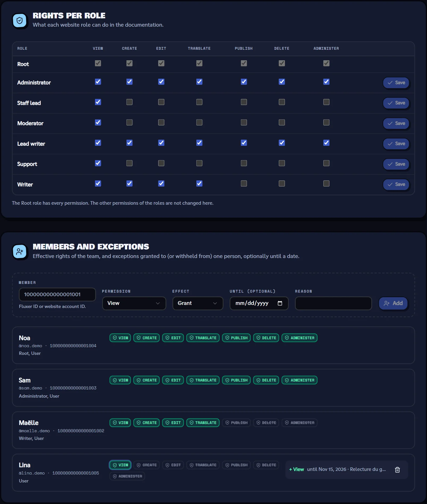
Task: Click Sam's PUBLISH permission badge
Action: pos(236,380)
